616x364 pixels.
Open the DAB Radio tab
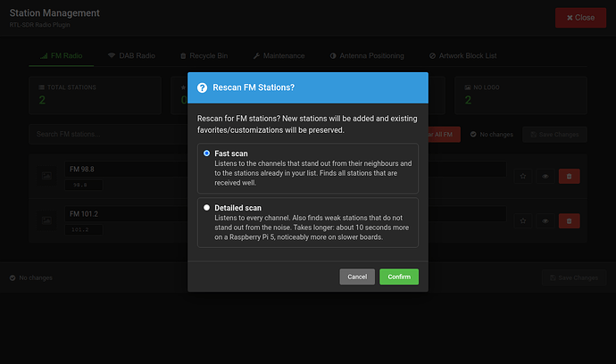[x=131, y=55]
